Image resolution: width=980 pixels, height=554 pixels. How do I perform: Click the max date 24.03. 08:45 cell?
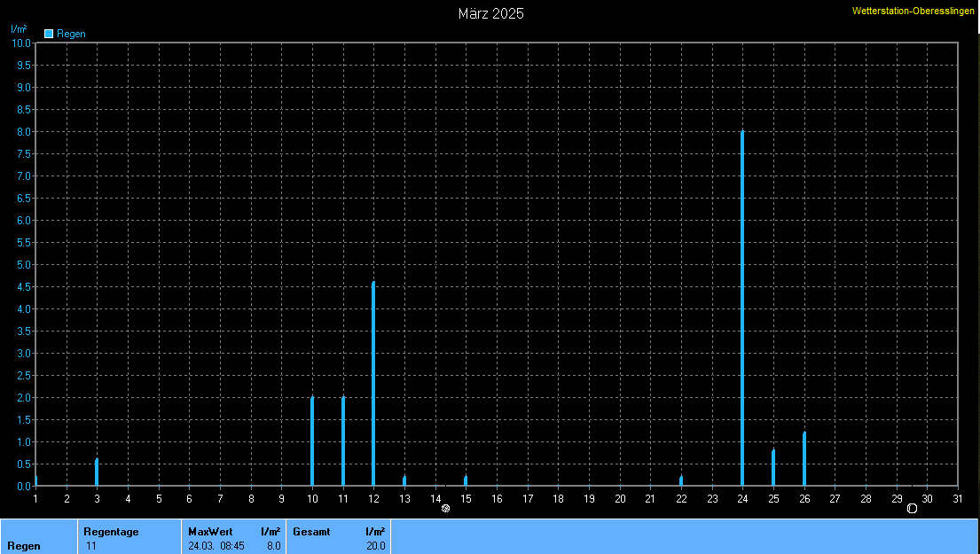216,546
